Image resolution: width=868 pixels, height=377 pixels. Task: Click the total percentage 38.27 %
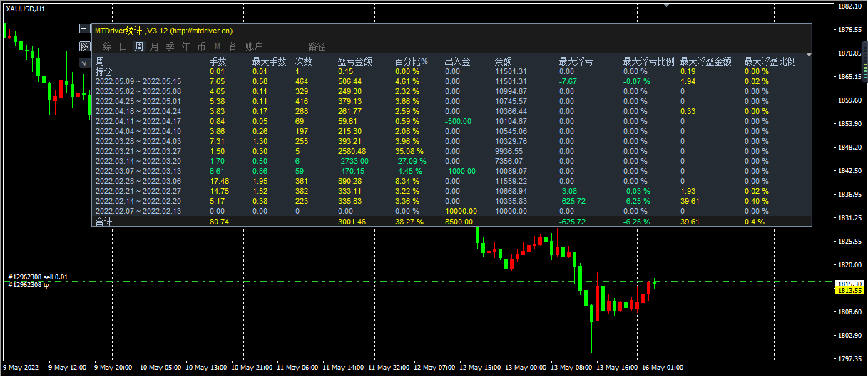point(409,222)
